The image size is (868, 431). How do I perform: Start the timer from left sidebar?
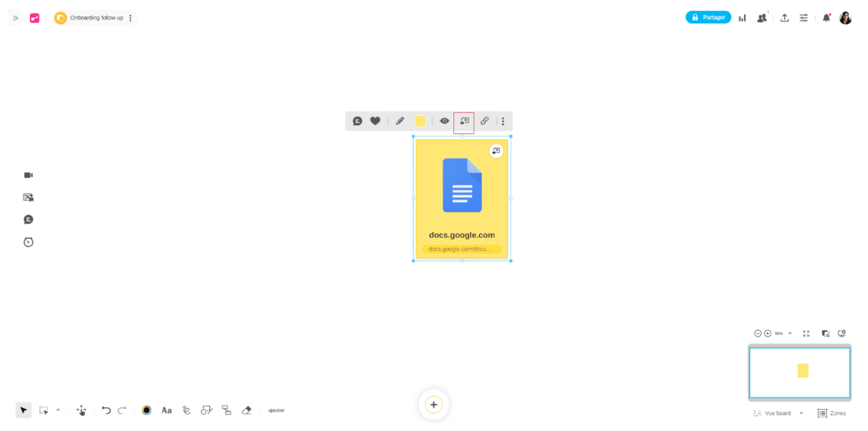pyautogui.click(x=29, y=242)
